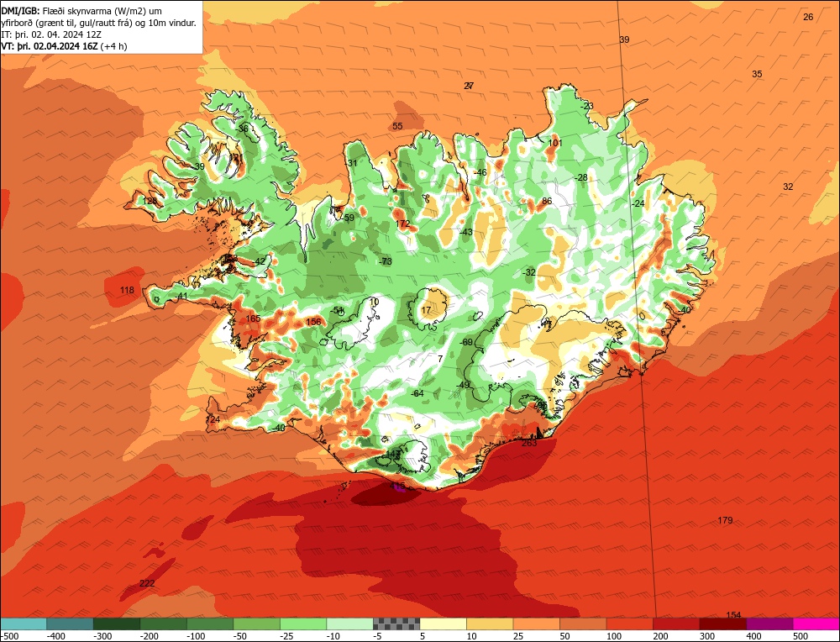
Task: Click the map value -42 on the map
Action: click(x=259, y=261)
